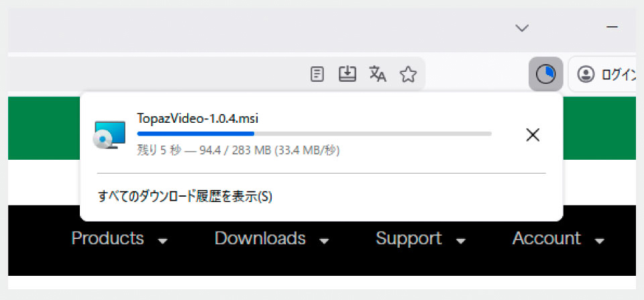Expand the Products dropdown arrow
Viewport: 644px width, 300px height.
tap(163, 241)
